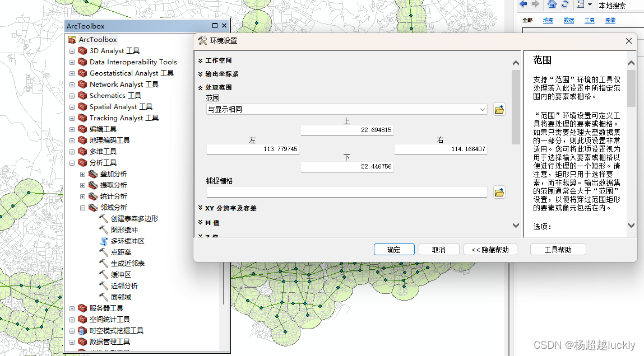Click the forward arrow in search window

(535, 4)
